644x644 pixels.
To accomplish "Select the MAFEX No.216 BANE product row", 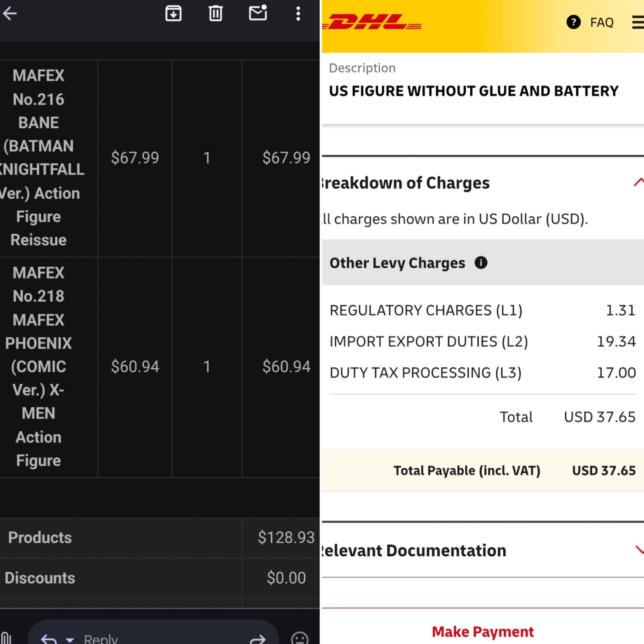I will (x=160, y=158).
